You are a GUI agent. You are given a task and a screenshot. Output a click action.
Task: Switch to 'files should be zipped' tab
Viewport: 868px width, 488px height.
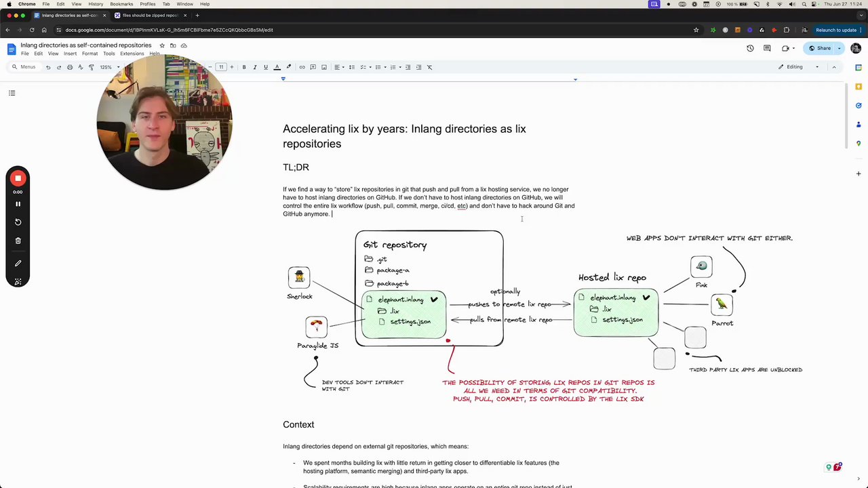(151, 15)
